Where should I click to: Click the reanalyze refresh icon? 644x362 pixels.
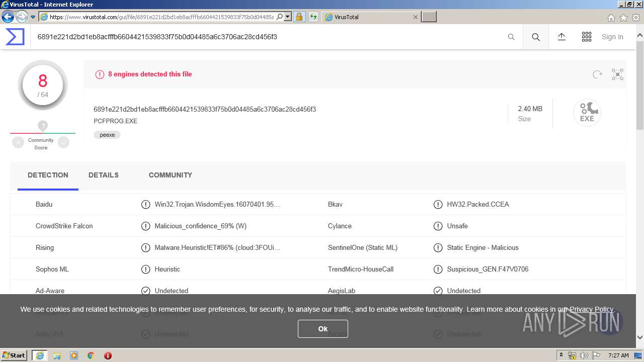pyautogui.click(x=597, y=74)
